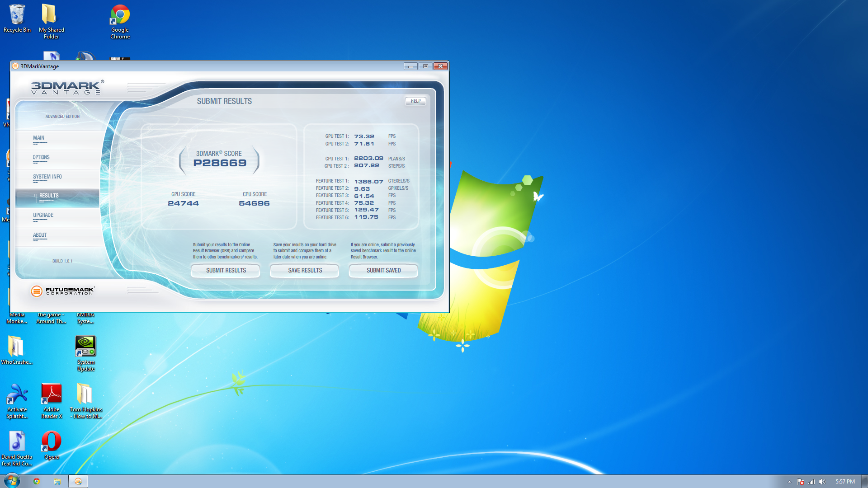868x488 pixels.
Task: Click the SUBMIT RESULTS button
Action: point(226,270)
